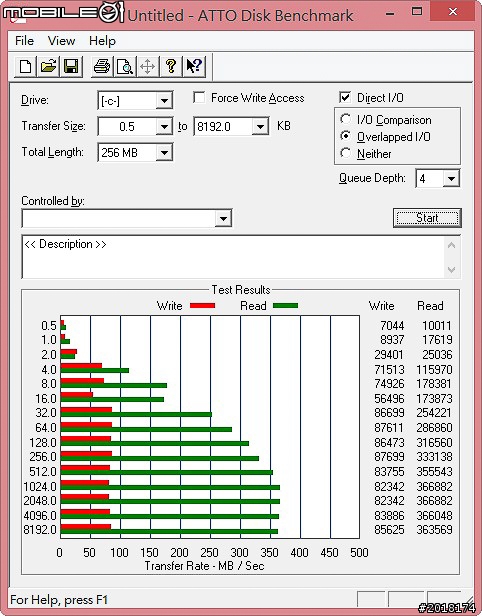The width and height of the screenshot is (482, 616).
Task: Select Overlapped I/O radio button
Action: click(345, 136)
